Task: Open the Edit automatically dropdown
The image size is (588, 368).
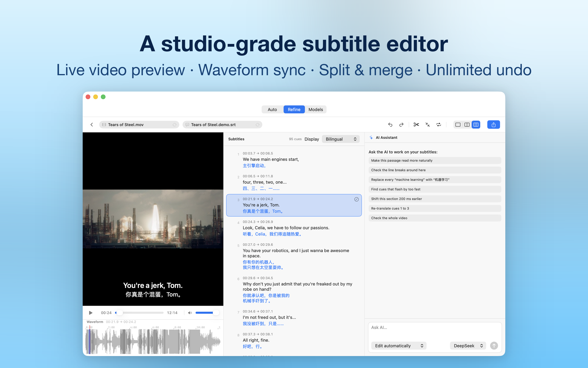Action: tap(399, 346)
